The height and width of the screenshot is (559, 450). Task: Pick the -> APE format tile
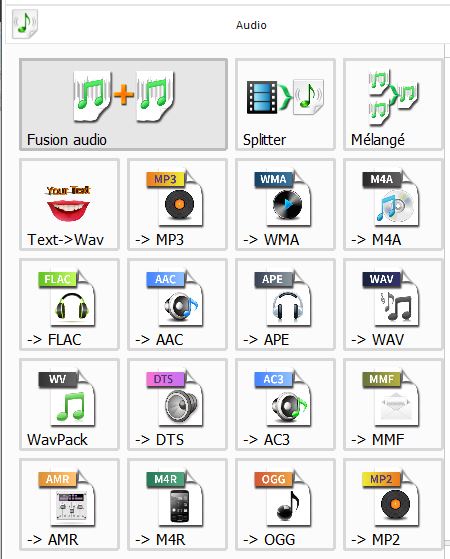pyautogui.click(x=285, y=304)
